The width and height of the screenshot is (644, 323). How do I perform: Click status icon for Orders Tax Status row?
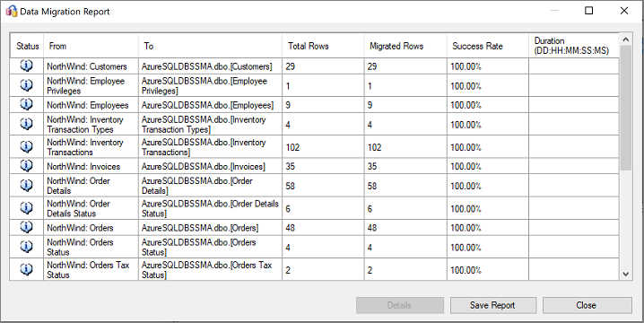(26, 269)
